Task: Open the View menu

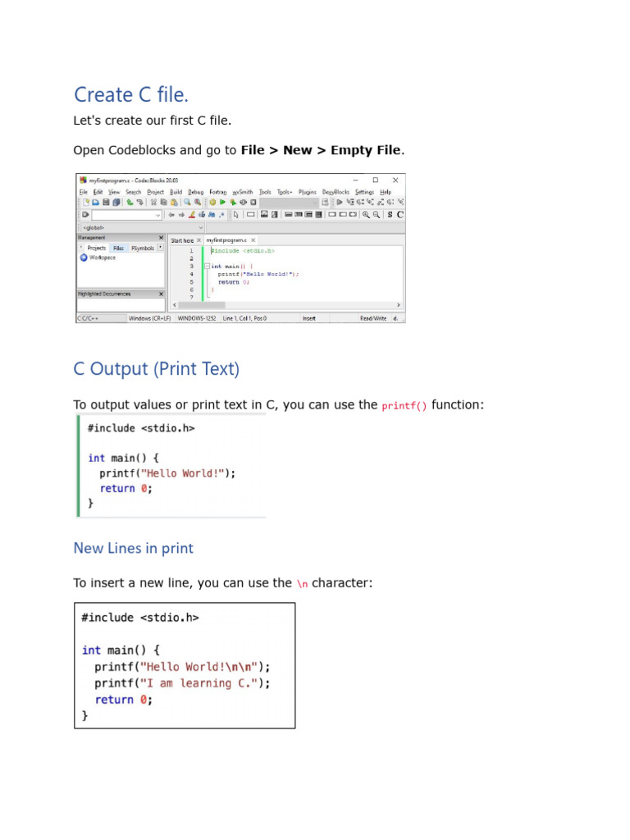Action: pos(114,192)
